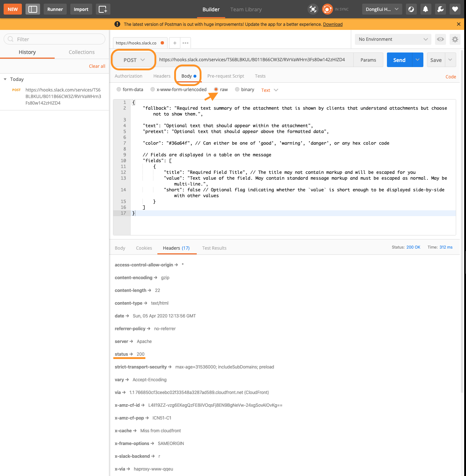466x476 pixels.
Task: Toggle the sidebar layout icon
Action: point(33,9)
